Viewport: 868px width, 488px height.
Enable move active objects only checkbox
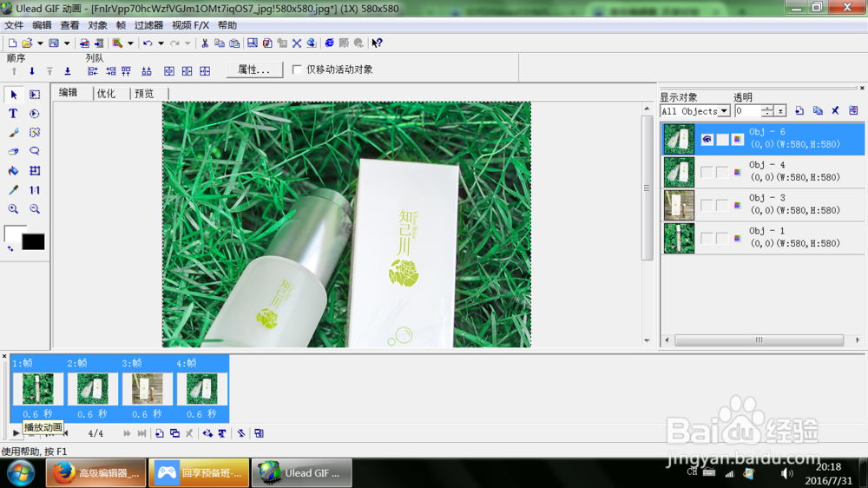pos(297,69)
